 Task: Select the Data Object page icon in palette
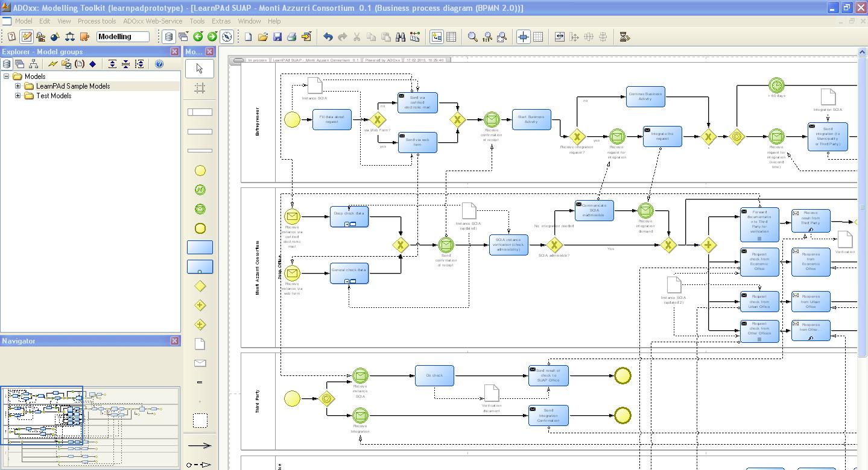200,343
